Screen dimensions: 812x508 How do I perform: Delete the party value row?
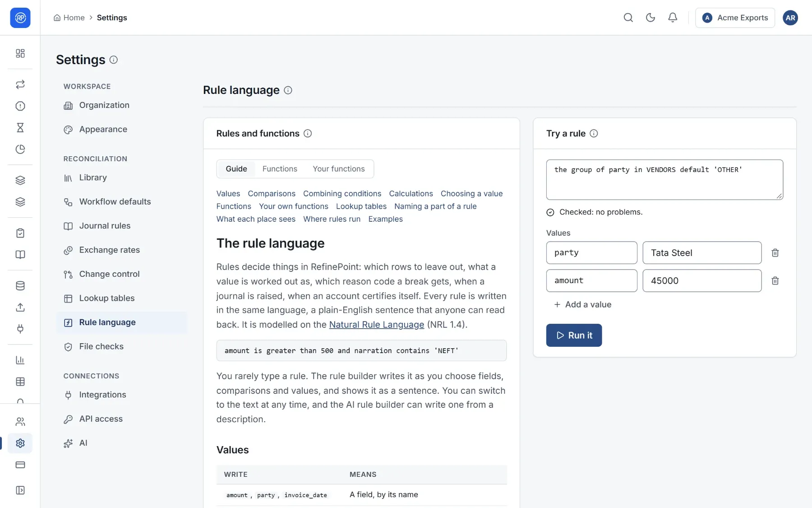point(775,253)
